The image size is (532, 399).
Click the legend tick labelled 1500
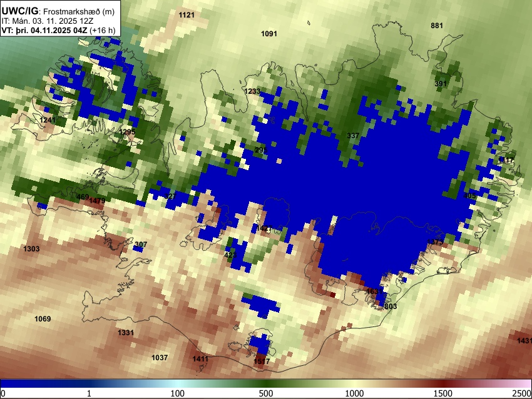(x=443, y=393)
